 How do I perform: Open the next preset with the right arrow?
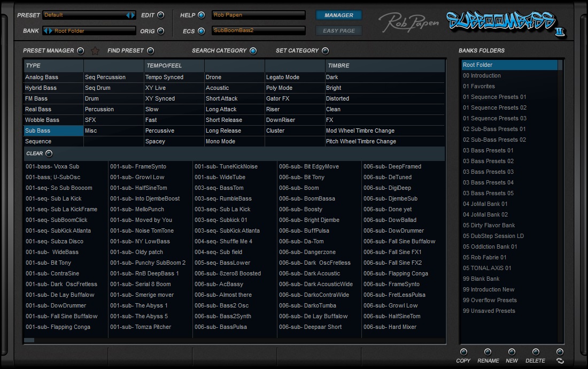pyautogui.click(x=133, y=15)
